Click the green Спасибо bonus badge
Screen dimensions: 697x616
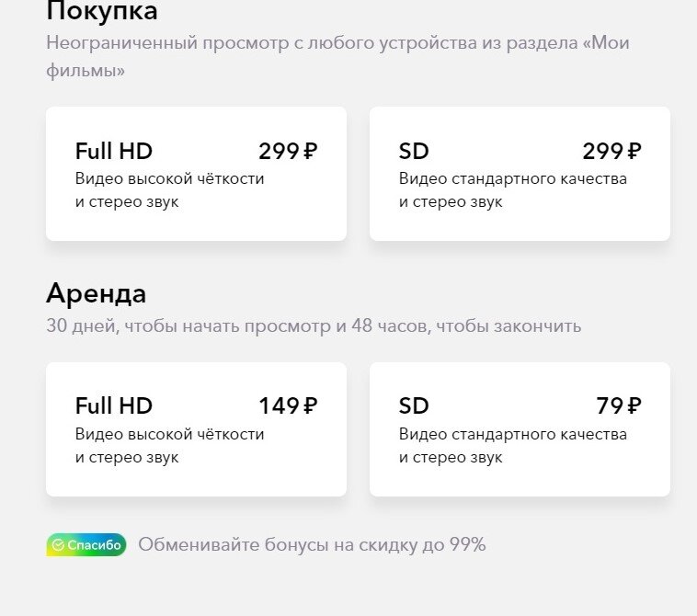(x=86, y=545)
